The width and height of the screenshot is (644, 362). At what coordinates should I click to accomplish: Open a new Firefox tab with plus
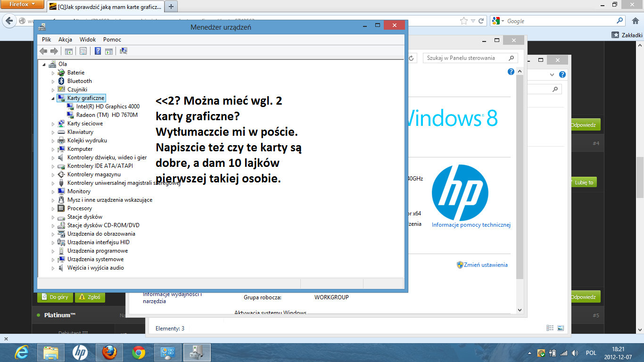(x=171, y=7)
